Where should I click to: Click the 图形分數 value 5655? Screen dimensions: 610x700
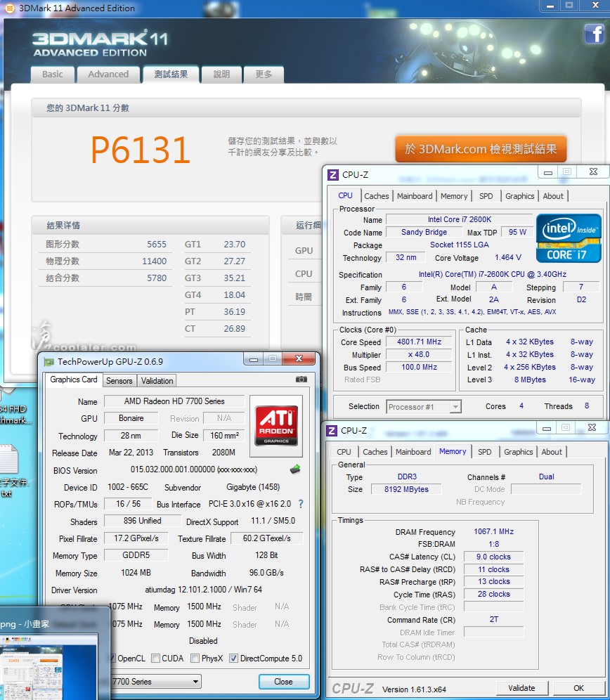tap(157, 244)
